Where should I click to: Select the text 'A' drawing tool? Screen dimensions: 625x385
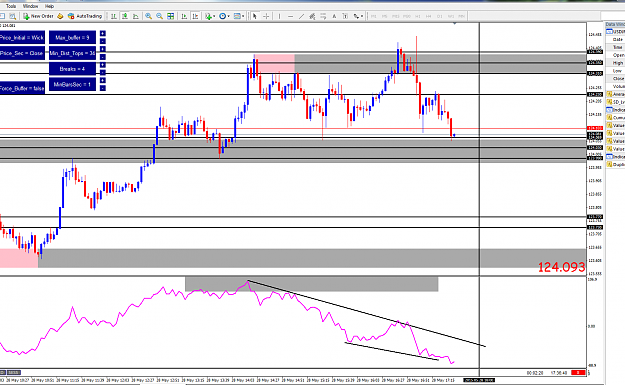pyautogui.click(x=334, y=16)
